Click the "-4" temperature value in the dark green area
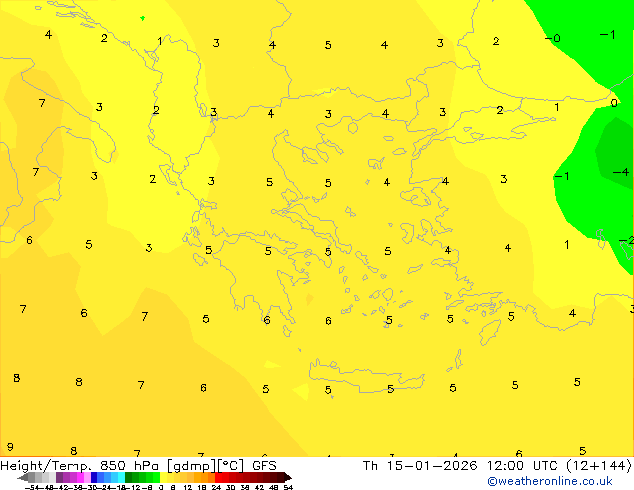634x490 pixels. click(x=621, y=172)
